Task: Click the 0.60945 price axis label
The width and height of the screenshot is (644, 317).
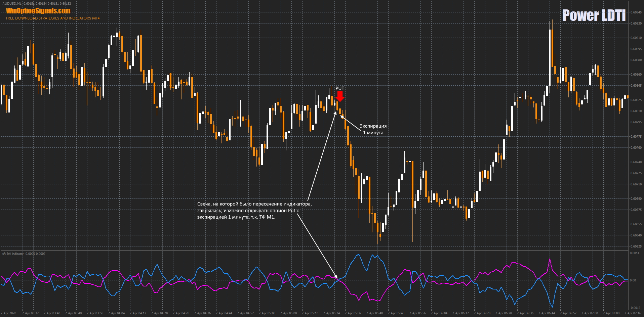Action: tap(636, 12)
